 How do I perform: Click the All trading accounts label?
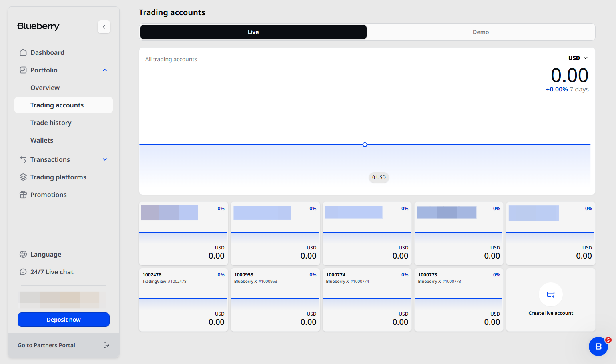pos(171,59)
